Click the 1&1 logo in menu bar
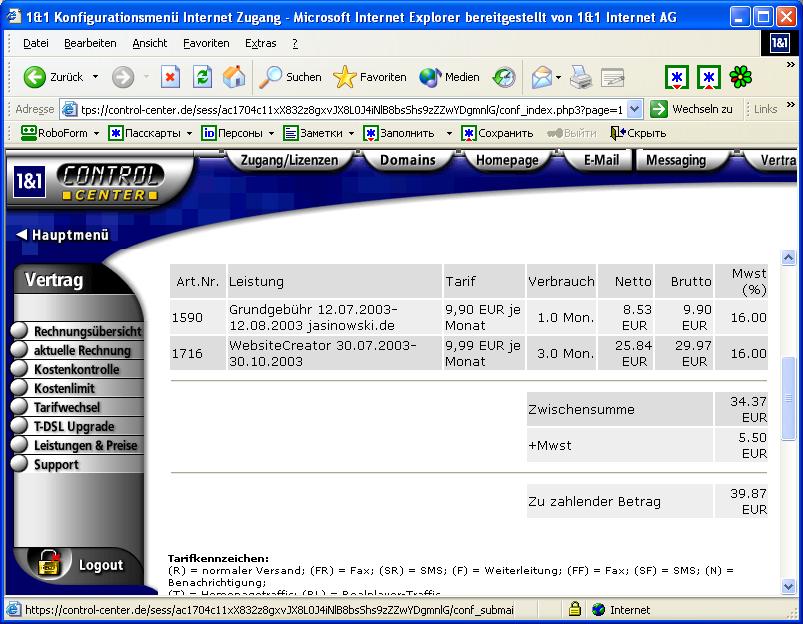Screen dimensions: 803x624 (779, 43)
